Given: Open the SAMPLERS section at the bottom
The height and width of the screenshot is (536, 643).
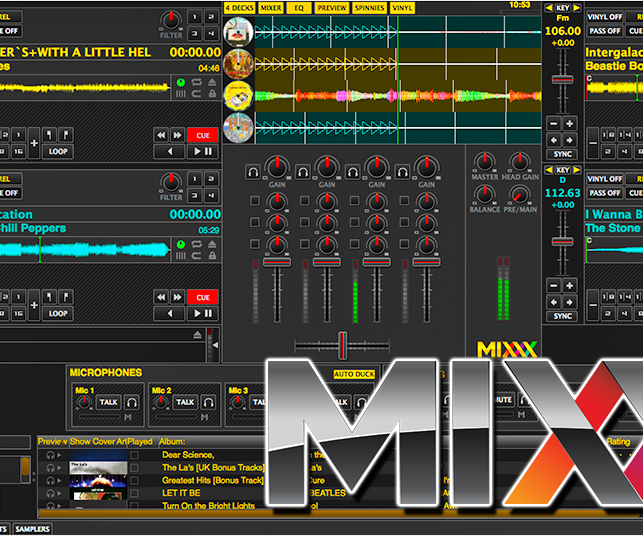Looking at the screenshot, I should tap(32, 529).
